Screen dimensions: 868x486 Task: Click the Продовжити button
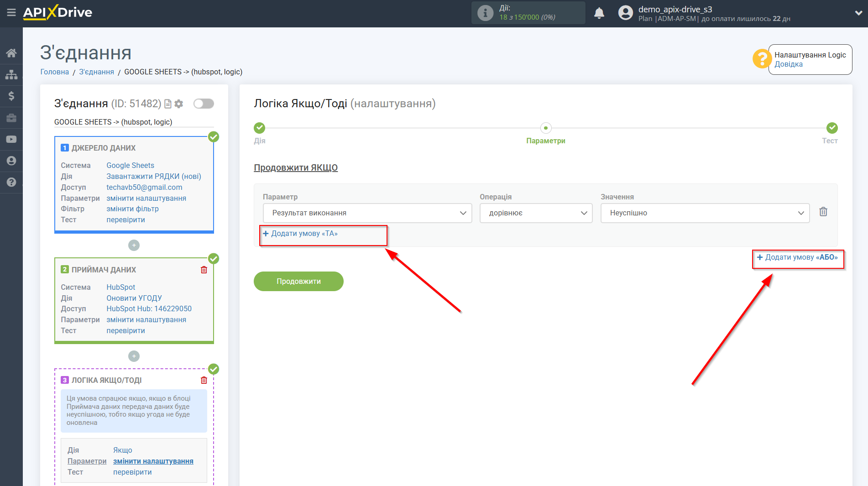tap(298, 281)
